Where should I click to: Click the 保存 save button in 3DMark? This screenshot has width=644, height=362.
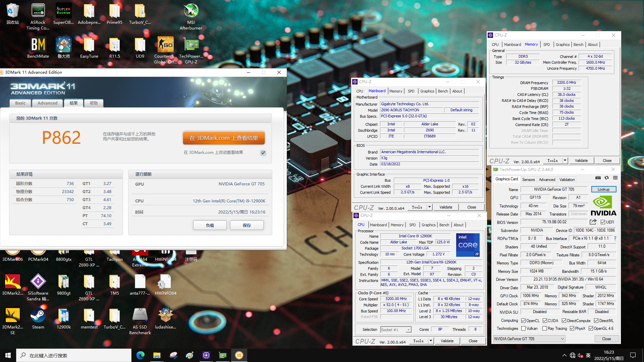247,225
